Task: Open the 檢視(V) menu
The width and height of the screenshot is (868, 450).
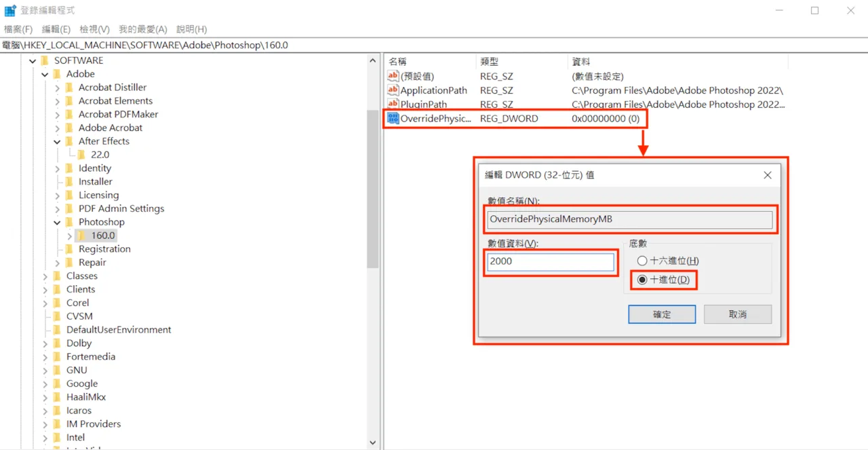Action: 94,29
